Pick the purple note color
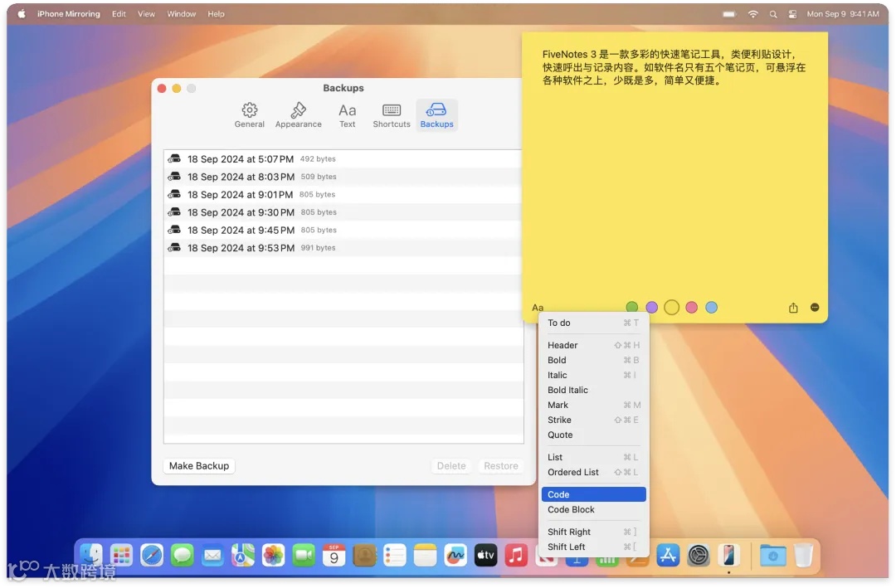 [651, 308]
